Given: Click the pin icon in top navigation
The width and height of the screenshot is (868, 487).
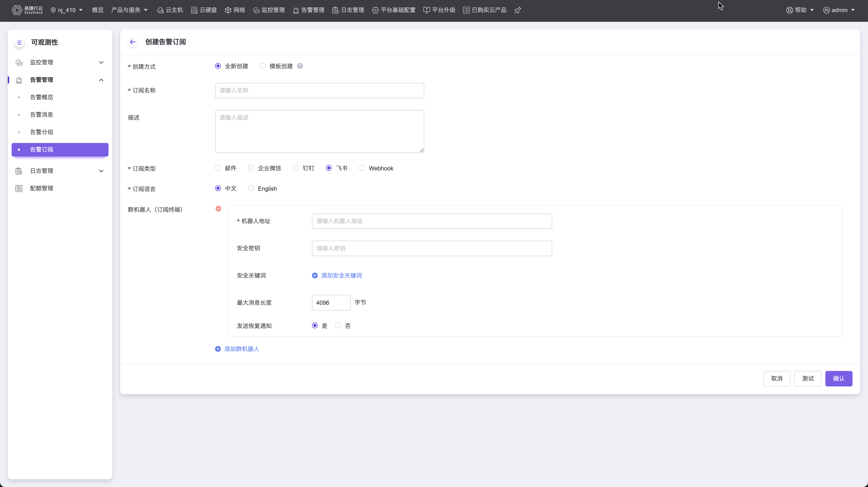Looking at the screenshot, I should [x=518, y=10].
